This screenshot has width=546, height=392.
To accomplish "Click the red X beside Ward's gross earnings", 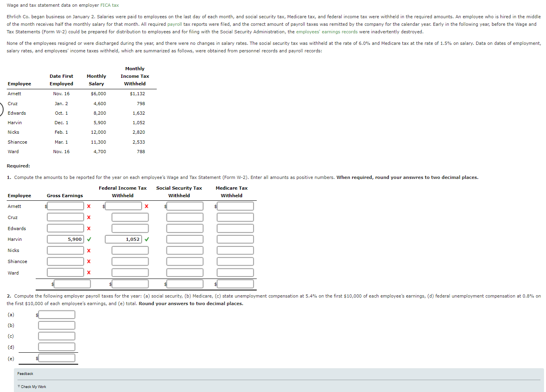I will pos(89,272).
